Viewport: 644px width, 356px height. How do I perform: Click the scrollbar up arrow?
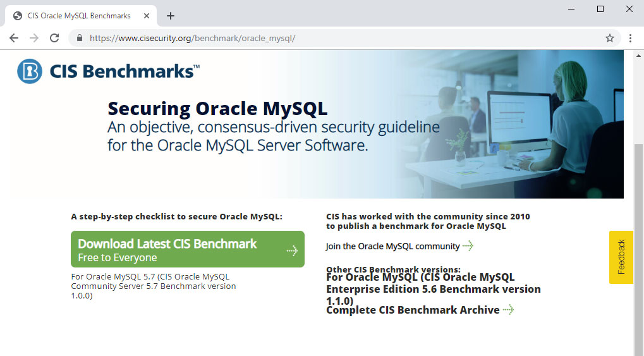[x=639, y=56]
